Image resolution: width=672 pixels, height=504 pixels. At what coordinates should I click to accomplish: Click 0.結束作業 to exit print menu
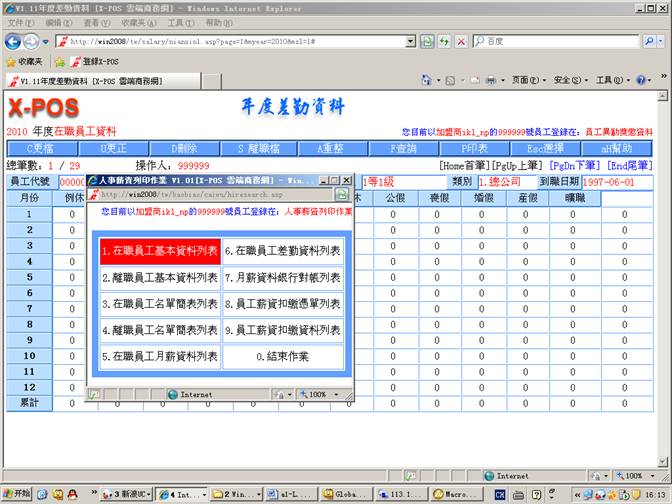283,357
